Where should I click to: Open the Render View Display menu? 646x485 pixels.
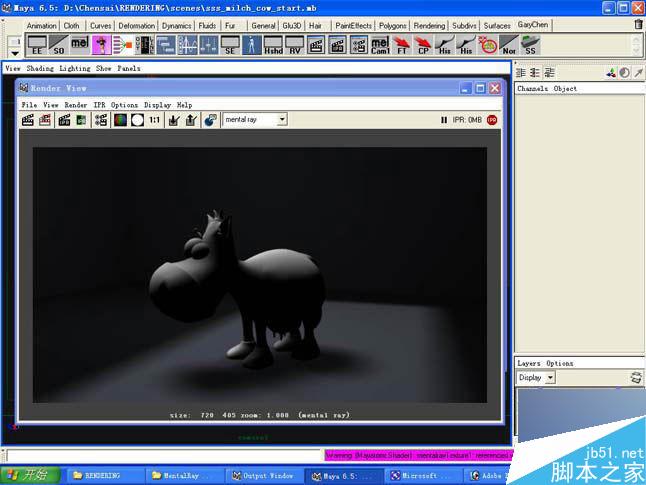[x=157, y=105]
